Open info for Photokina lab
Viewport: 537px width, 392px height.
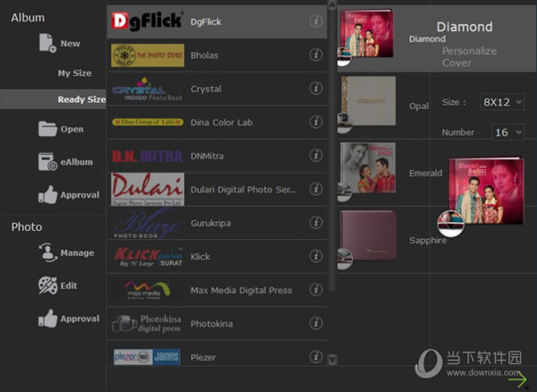(x=316, y=323)
